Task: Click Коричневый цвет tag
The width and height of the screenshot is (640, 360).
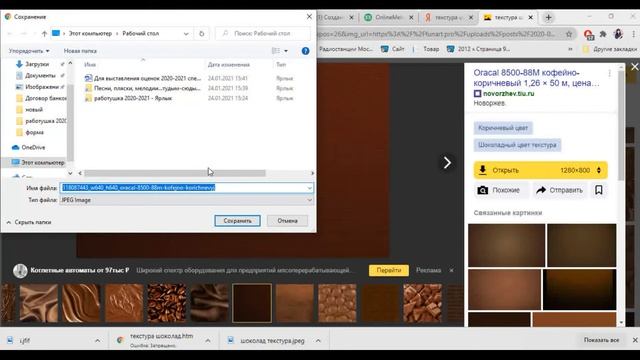Action: pos(503,128)
